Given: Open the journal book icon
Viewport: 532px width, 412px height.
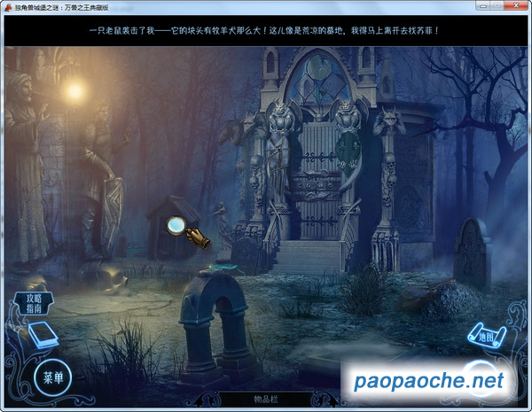Looking at the screenshot, I should (x=43, y=335).
